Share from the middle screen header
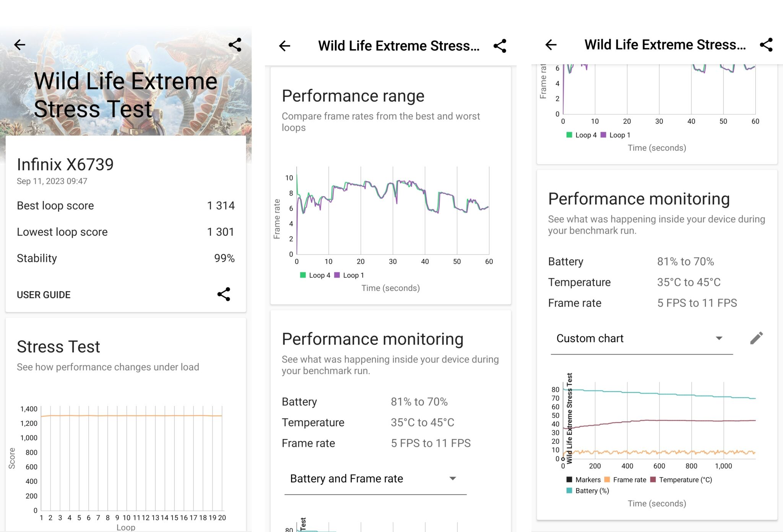This screenshot has width=783, height=532. click(x=500, y=46)
